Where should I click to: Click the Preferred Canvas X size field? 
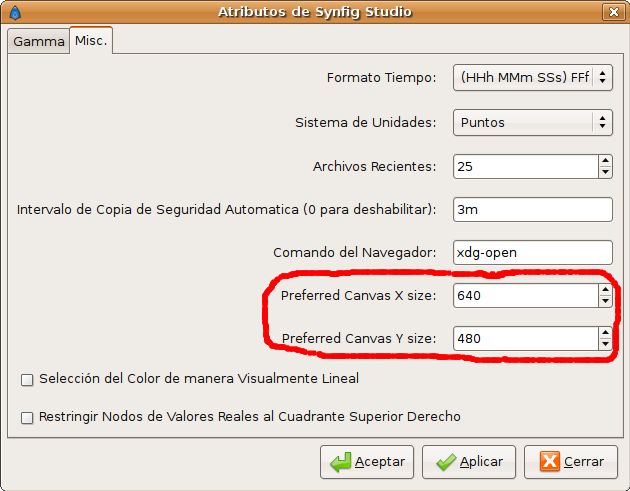(526, 295)
